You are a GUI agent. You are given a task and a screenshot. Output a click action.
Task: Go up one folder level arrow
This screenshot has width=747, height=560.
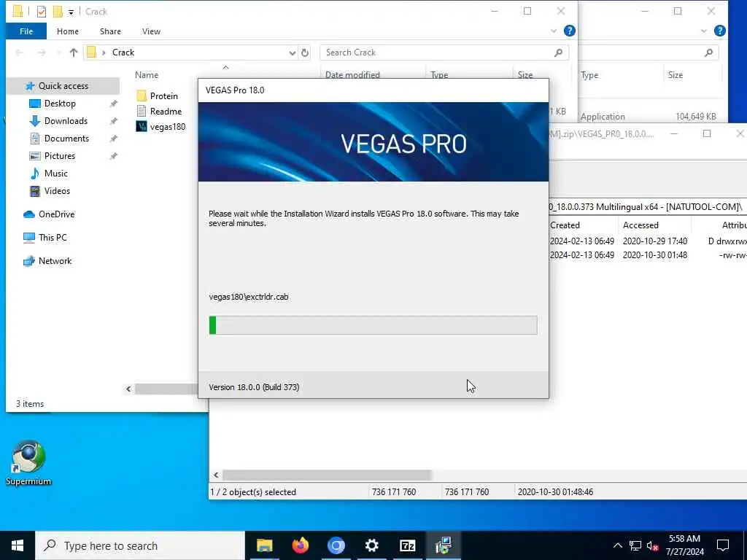(74, 52)
